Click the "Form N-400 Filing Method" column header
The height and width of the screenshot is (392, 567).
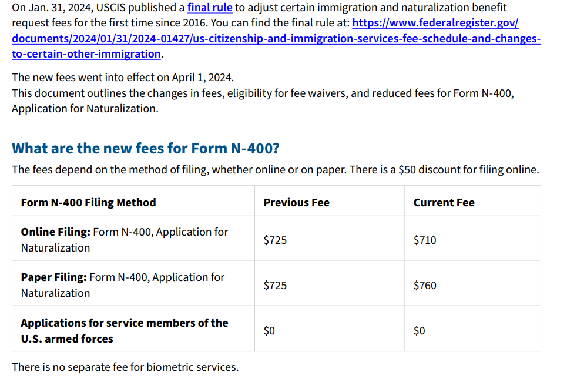[88, 203]
